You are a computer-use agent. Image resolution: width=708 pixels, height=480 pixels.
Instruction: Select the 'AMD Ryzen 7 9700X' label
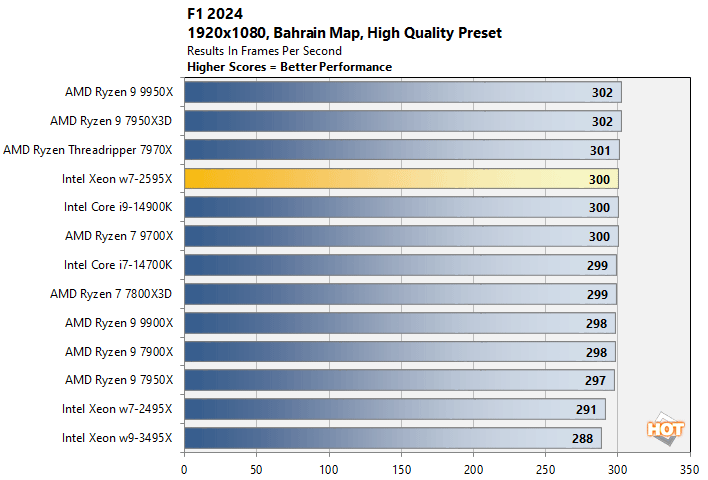coord(119,236)
